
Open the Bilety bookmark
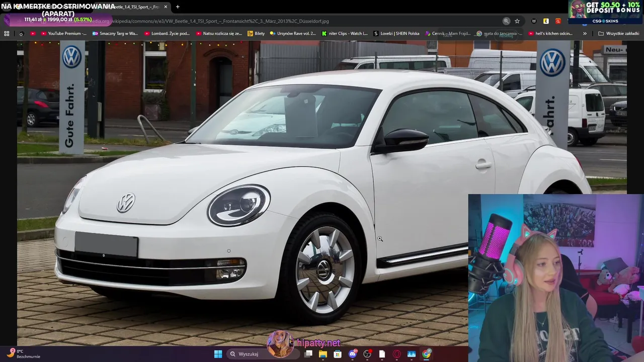tap(256, 34)
